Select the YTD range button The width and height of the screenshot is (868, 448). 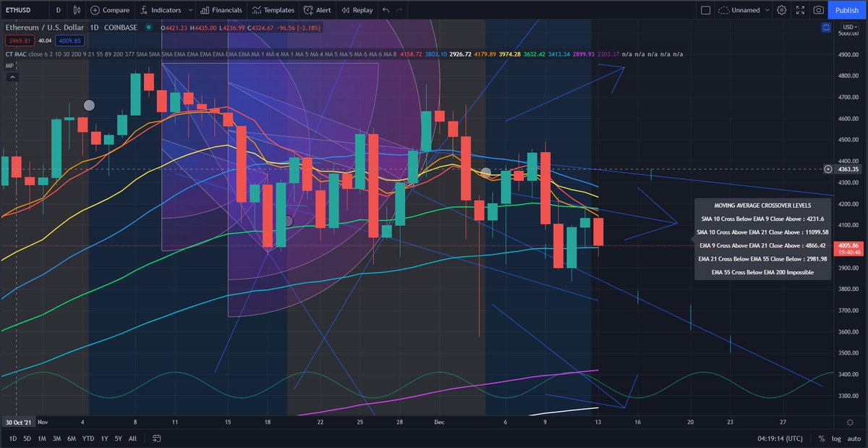click(x=88, y=438)
